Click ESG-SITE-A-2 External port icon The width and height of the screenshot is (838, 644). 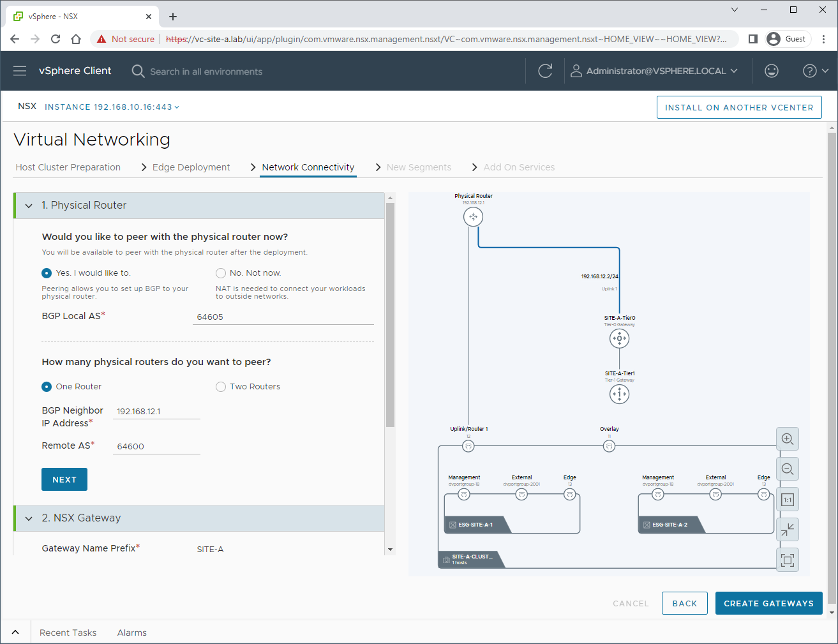(x=715, y=495)
